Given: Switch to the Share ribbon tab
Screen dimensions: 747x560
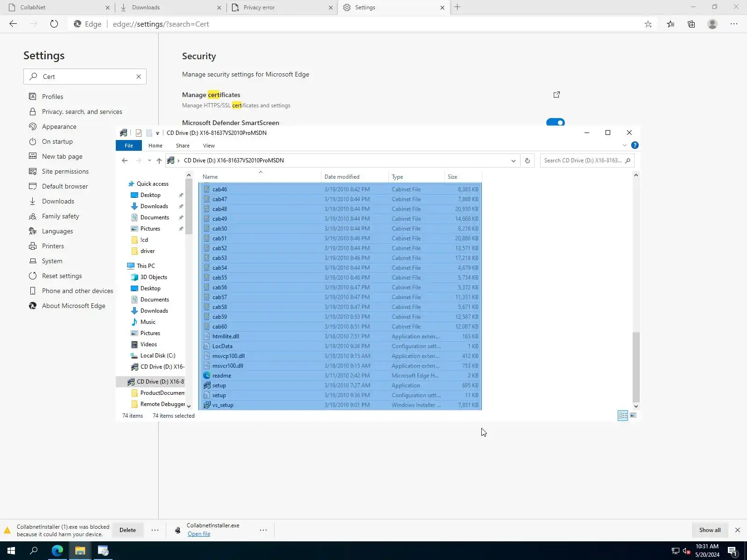Looking at the screenshot, I should click(x=183, y=146).
